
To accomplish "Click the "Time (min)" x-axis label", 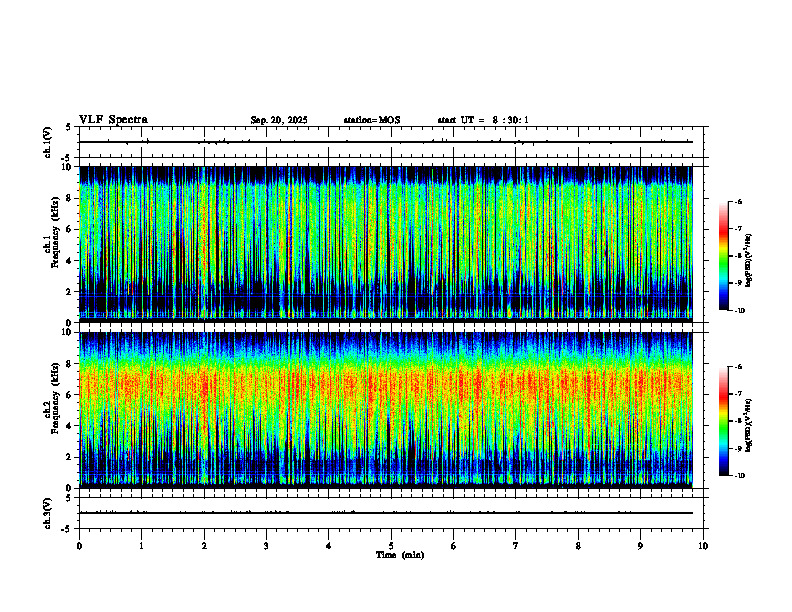I will click(400, 555).
